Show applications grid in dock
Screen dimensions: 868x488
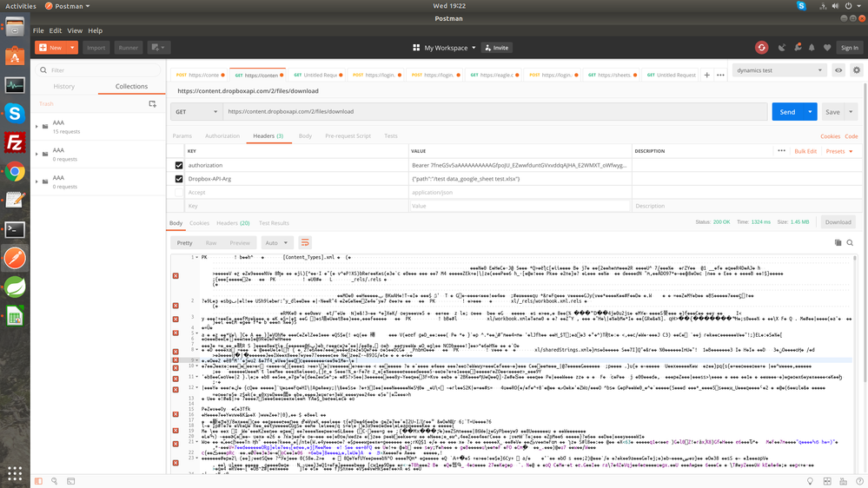point(15,473)
